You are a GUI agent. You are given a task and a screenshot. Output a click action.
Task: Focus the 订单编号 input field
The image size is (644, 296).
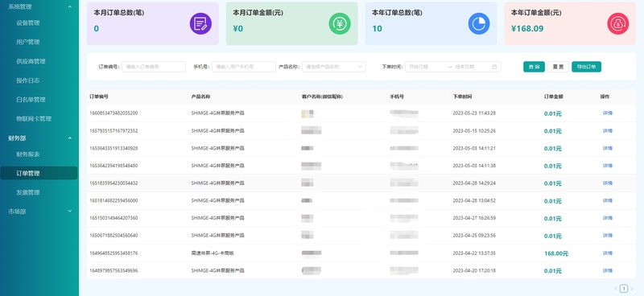point(154,67)
